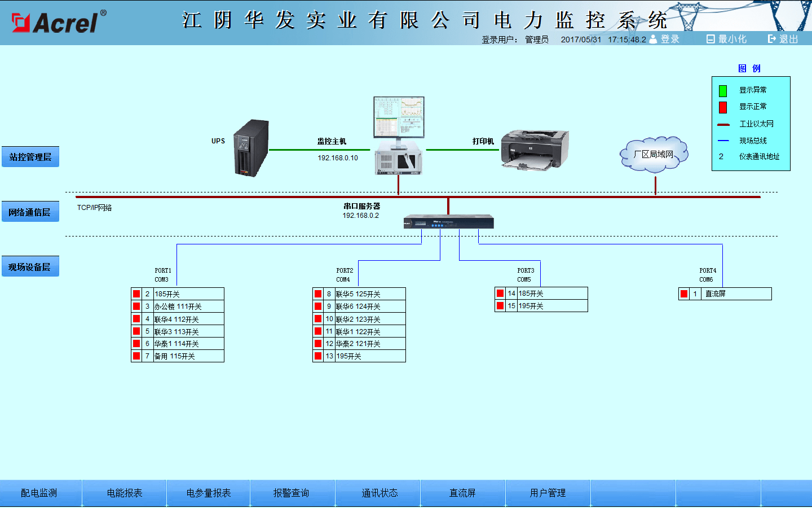Switch to the 通讯状态 tab

pos(378,493)
